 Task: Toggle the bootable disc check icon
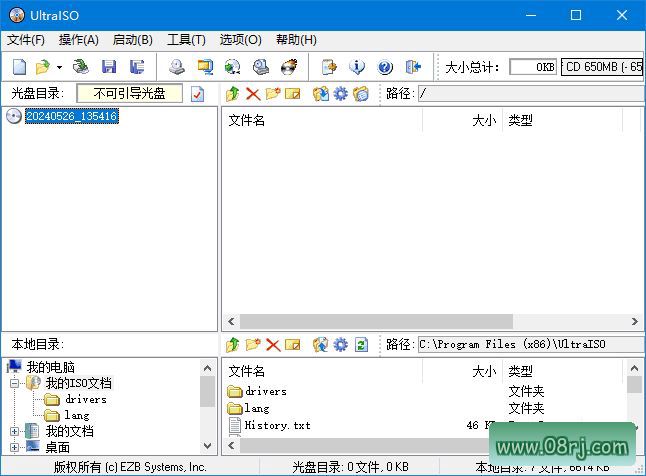pos(197,94)
